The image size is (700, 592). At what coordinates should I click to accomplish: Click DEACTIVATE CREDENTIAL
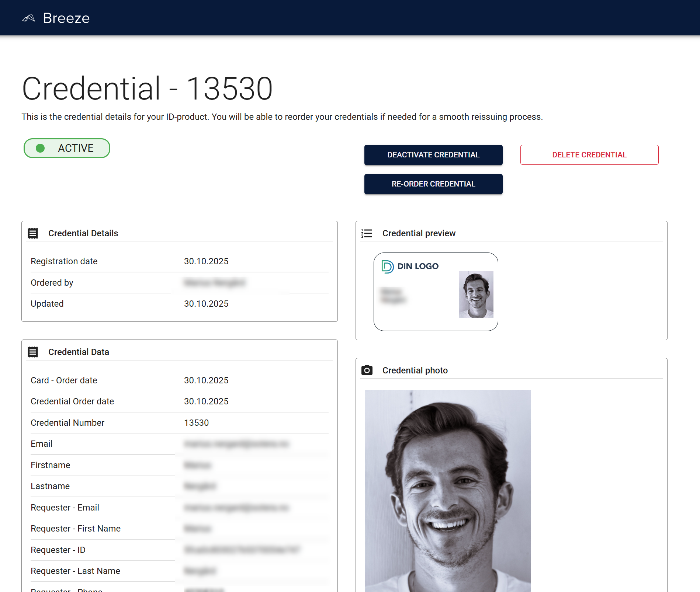433,155
